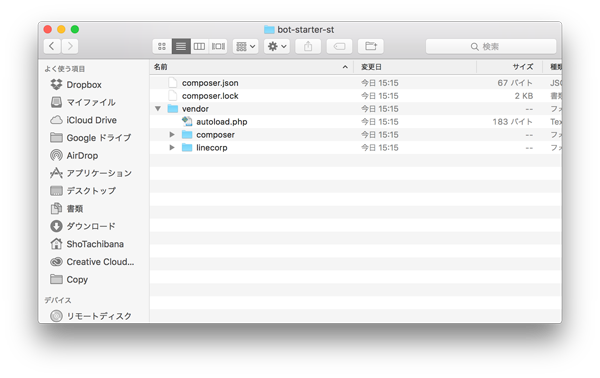Switch to list view
The height and width of the screenshot is (378, 600).
(x=181, y=46)
